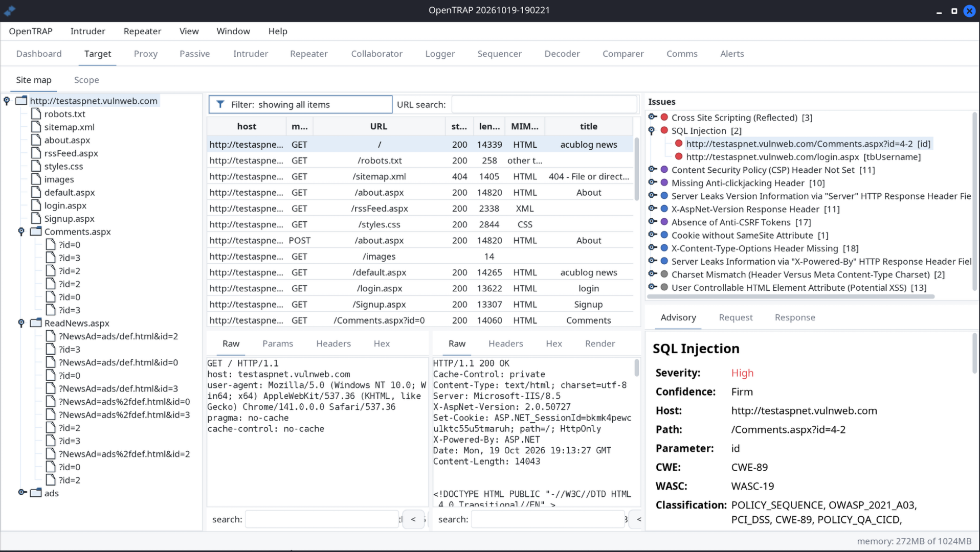Screen dimensions: 980x552
Task: Switch to the Proxy tab
Action: pos(146,54)
